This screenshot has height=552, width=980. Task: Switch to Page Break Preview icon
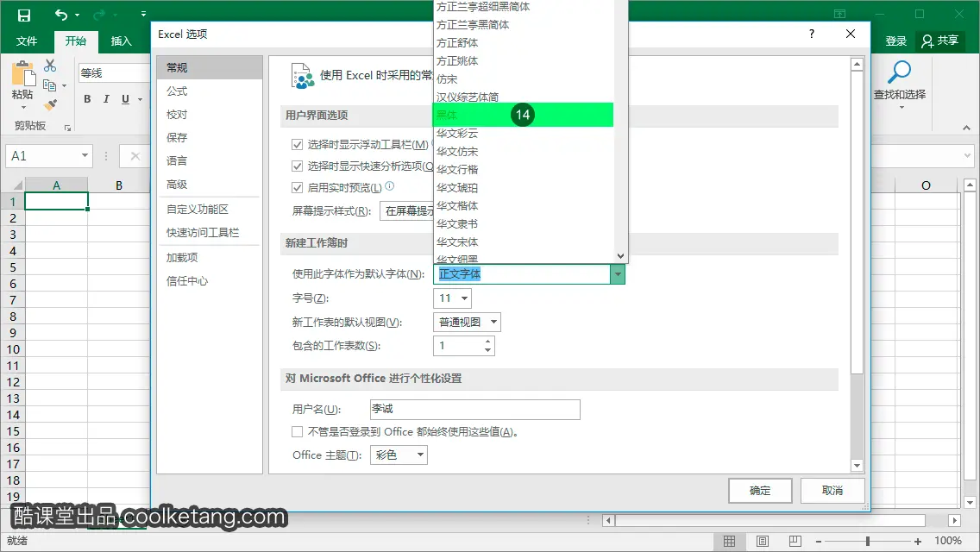[x=795, y=542]
